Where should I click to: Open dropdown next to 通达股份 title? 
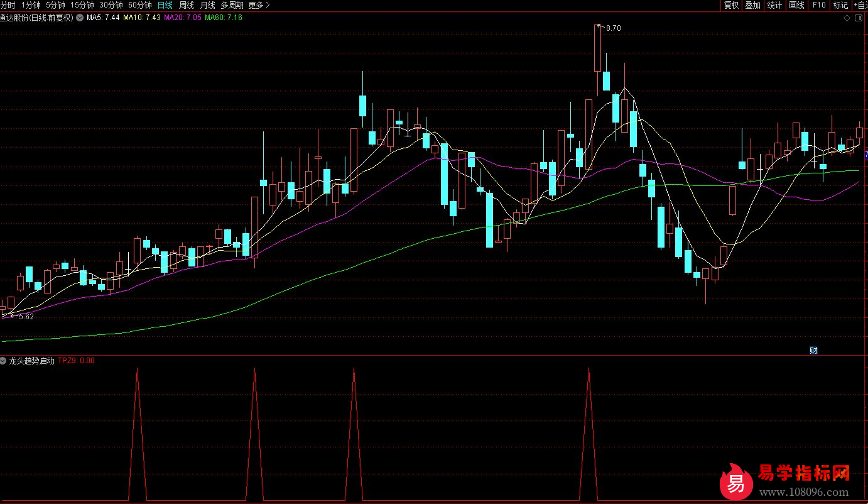click(x=79, y=18)
